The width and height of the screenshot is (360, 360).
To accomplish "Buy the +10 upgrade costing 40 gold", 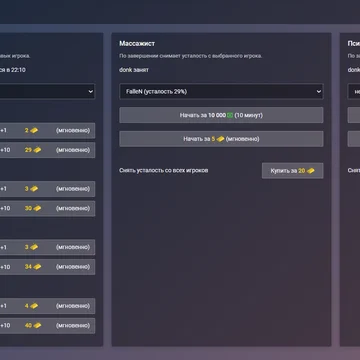I will 47,325.
